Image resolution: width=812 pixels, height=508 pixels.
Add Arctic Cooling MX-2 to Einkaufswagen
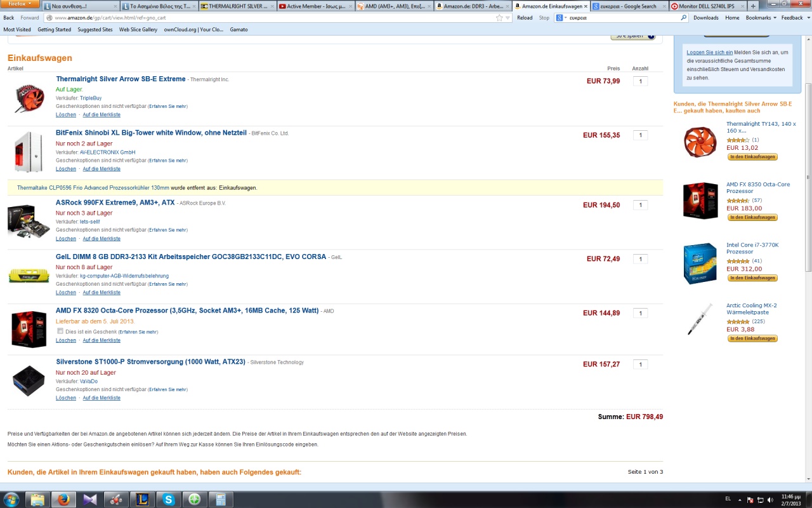point(752,338)
